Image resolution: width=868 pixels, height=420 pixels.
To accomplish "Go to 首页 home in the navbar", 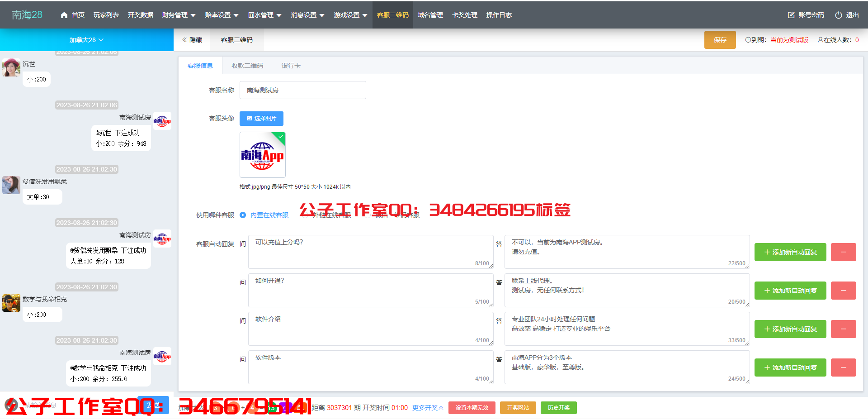I will [x=73, y=15].
